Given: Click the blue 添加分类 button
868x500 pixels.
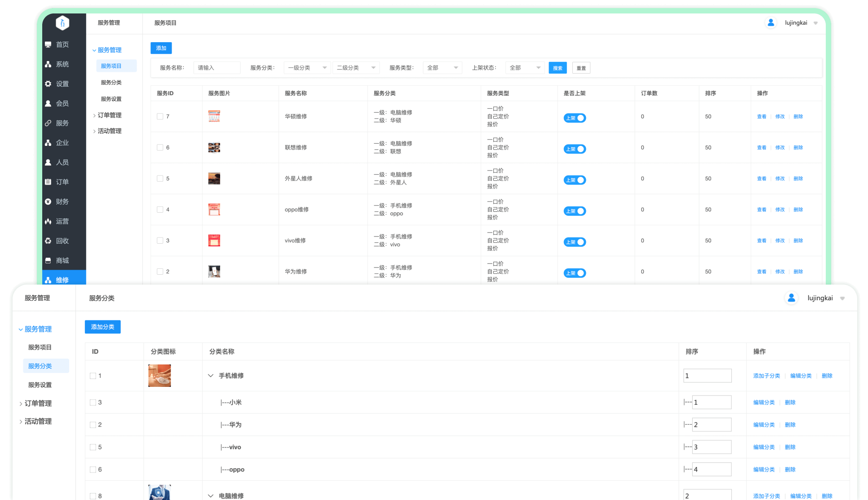Looking at the screenshot, I should [x=102, y=327].
